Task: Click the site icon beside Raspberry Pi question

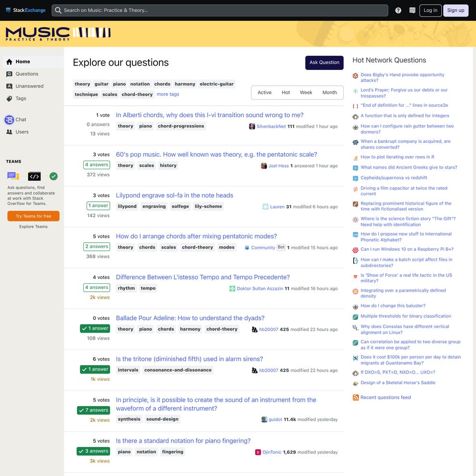Action: click(x=355, y=250)
